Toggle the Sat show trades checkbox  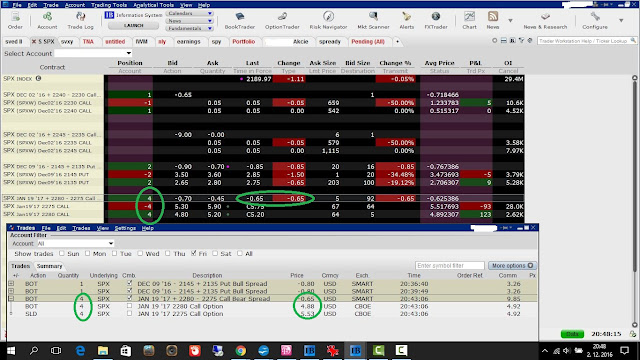(215, 253)
